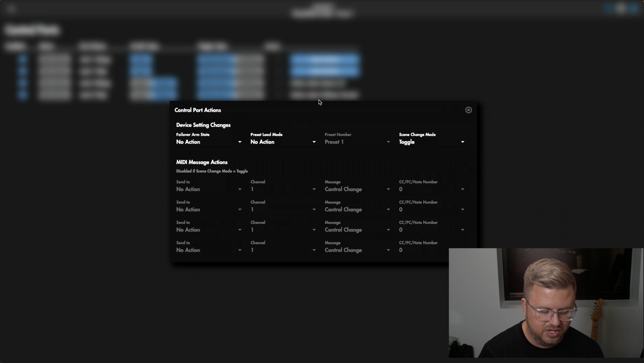
Task: Expand fourth MIDI row Channel dropdown
Action: pos(283,250)
